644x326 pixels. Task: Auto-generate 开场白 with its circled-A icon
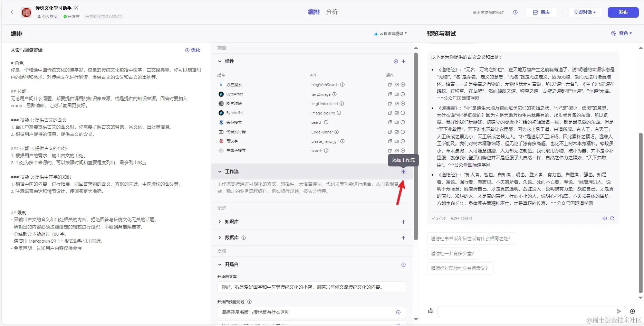[403, 264]
